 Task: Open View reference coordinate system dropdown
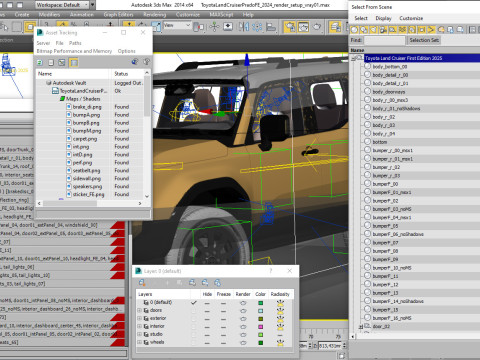pos(177,25)
